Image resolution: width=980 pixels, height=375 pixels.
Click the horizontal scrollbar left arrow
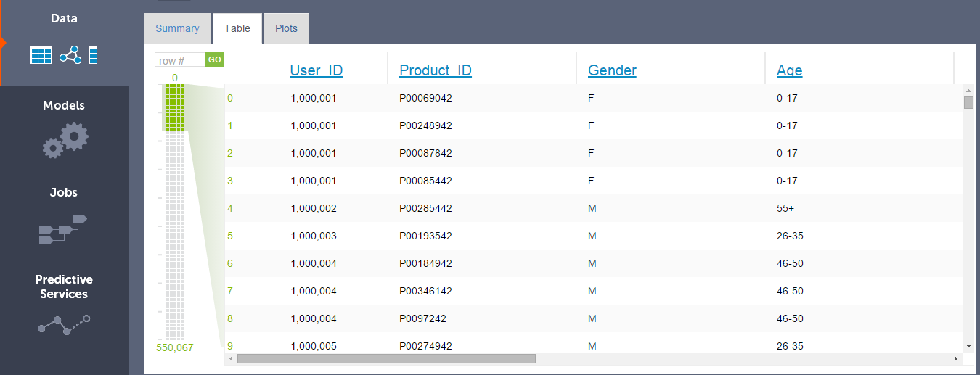point(231,358)
